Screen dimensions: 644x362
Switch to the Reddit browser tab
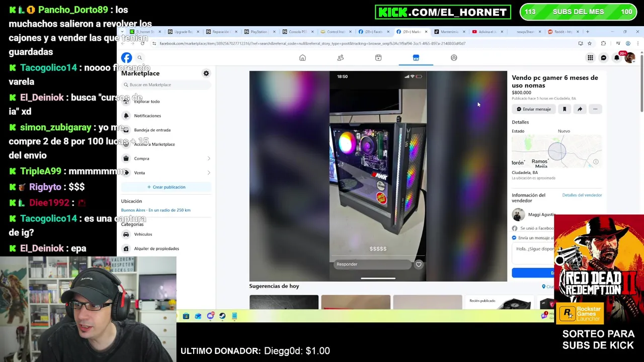[562, 32]
